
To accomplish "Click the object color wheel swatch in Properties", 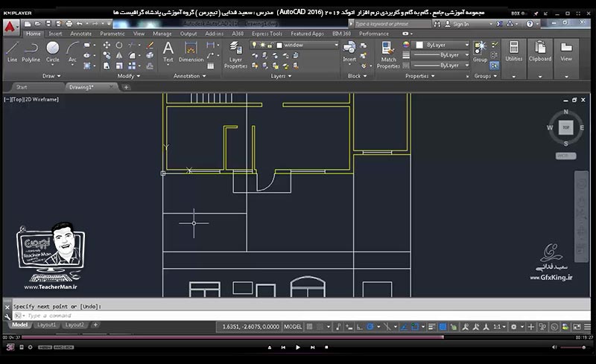I will tap(406, 45).
